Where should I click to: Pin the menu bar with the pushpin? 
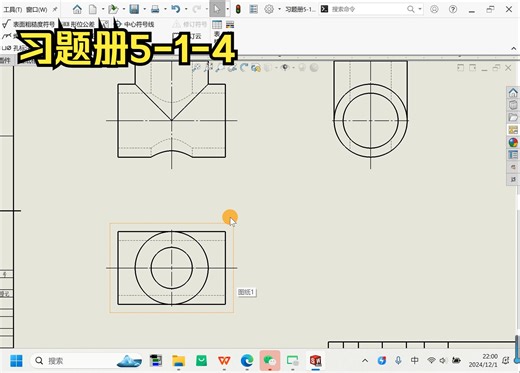tap(55, 9)
